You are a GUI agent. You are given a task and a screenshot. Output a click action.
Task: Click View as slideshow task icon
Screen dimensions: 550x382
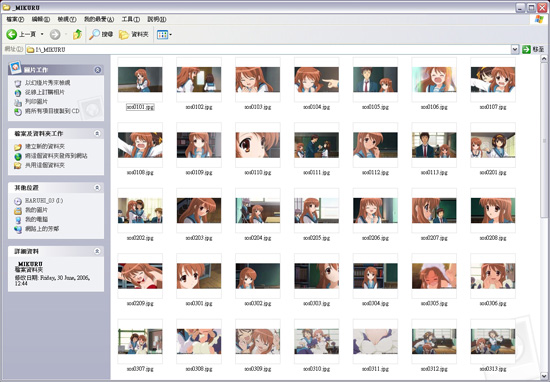tap(18, 83)
